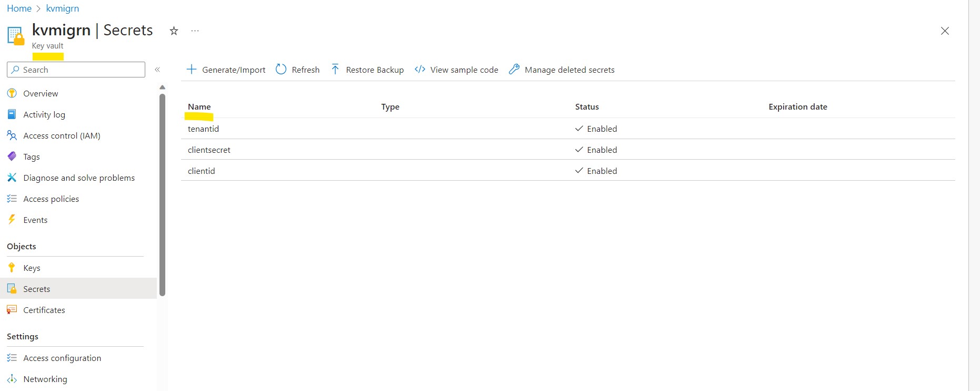The width and height of the screenshot is (980, 391).
Task: Click the Secrets icon in sidebar
Action: (12, 289)
